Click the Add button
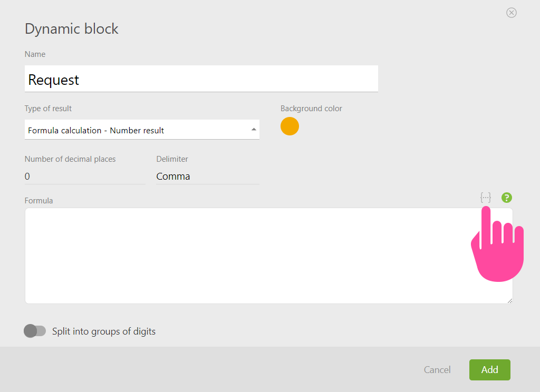This screenshot has width=540, height=392. (490, 370)
